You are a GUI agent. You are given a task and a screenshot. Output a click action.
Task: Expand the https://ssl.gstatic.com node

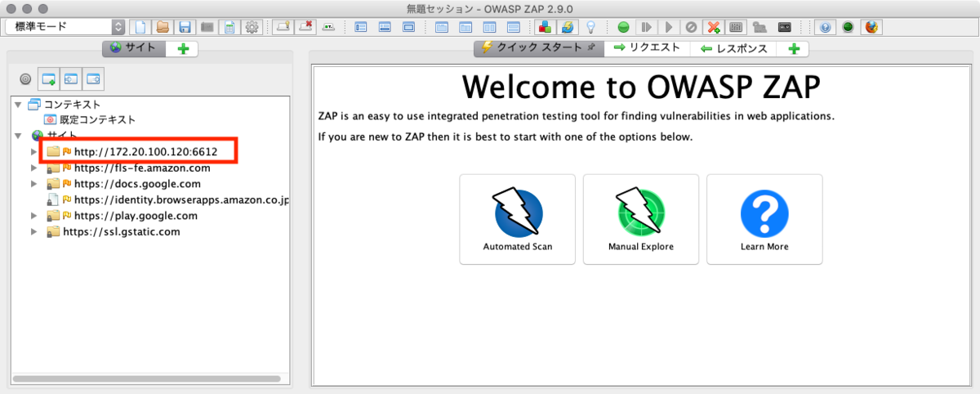34,231
